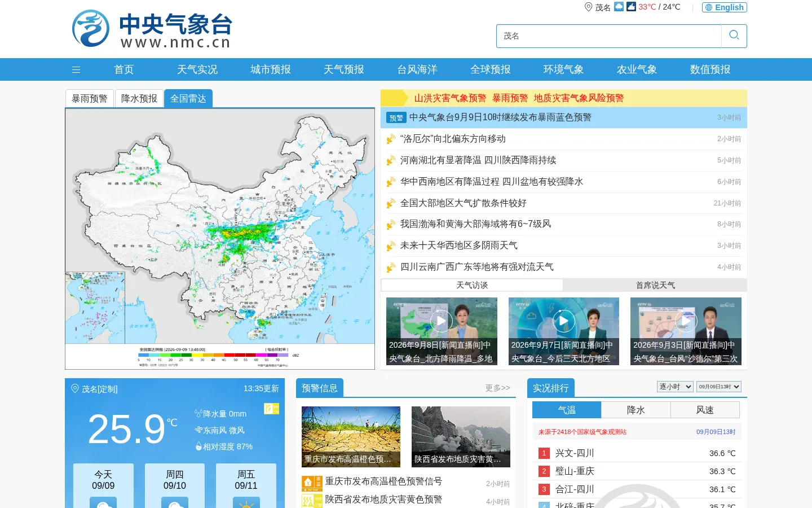Select the 全国雷达 tab
This screenshot has width=812, height=508.
point(188,98)
